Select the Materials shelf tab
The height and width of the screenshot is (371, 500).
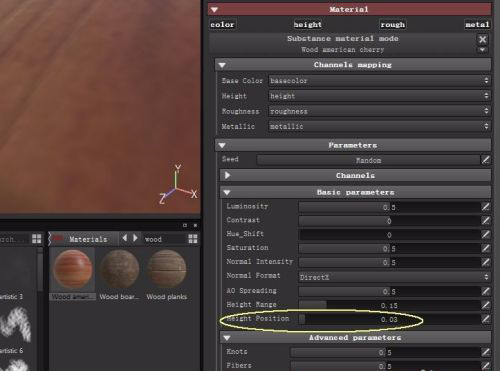(83, 239)
